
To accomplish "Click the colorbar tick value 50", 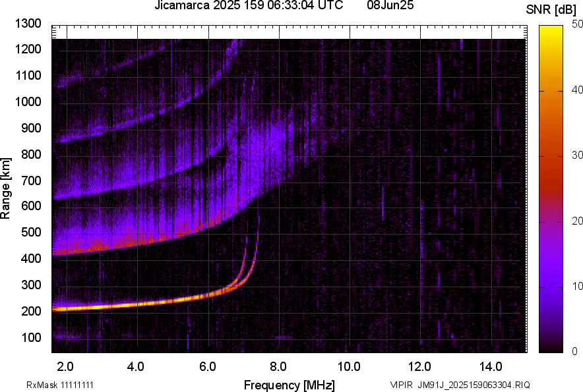I will click(x=577, y=24).
